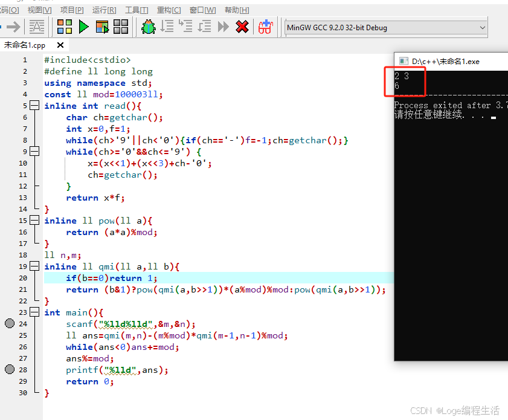This screenshot has height=420, width=508.
Task: Click 'return (a*a)%mod;' on line 16
Action: [x=112, y=232]
